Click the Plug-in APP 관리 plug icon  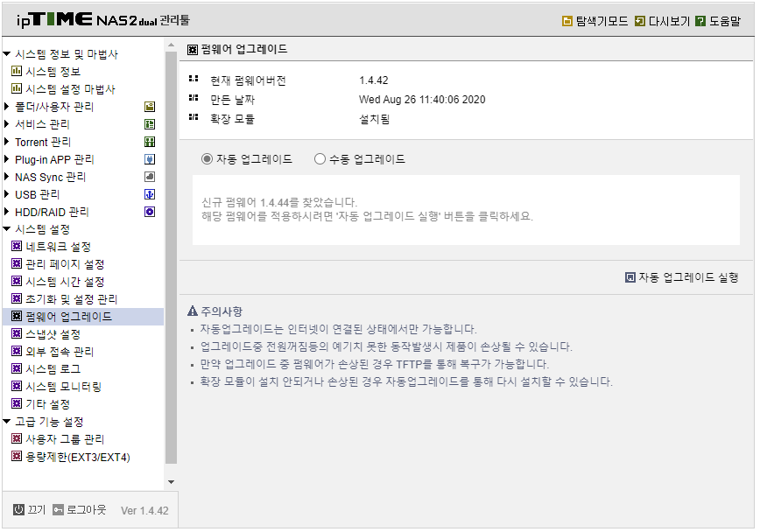click(x=150, y=159)
